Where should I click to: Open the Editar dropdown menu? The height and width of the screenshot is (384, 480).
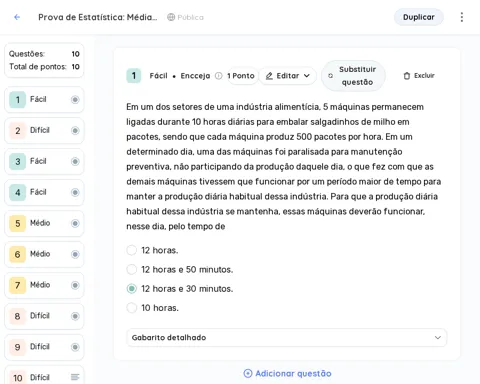click(x=288, y=76)
